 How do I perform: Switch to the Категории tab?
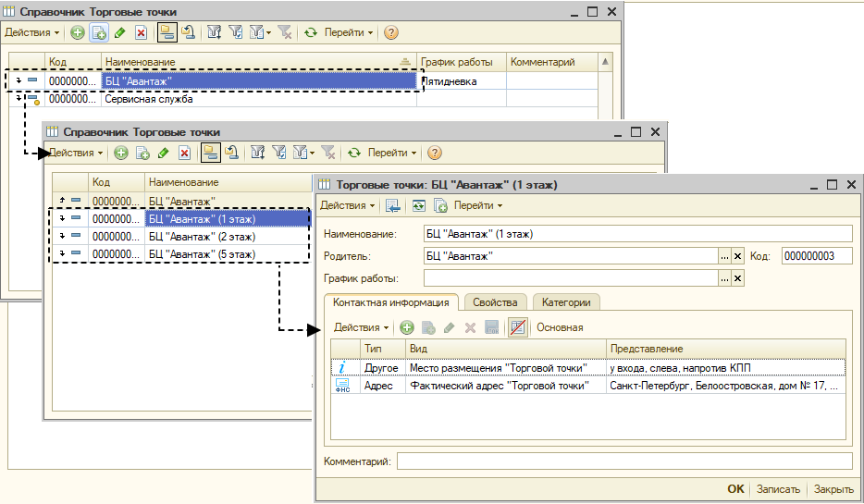coord(566,302)
